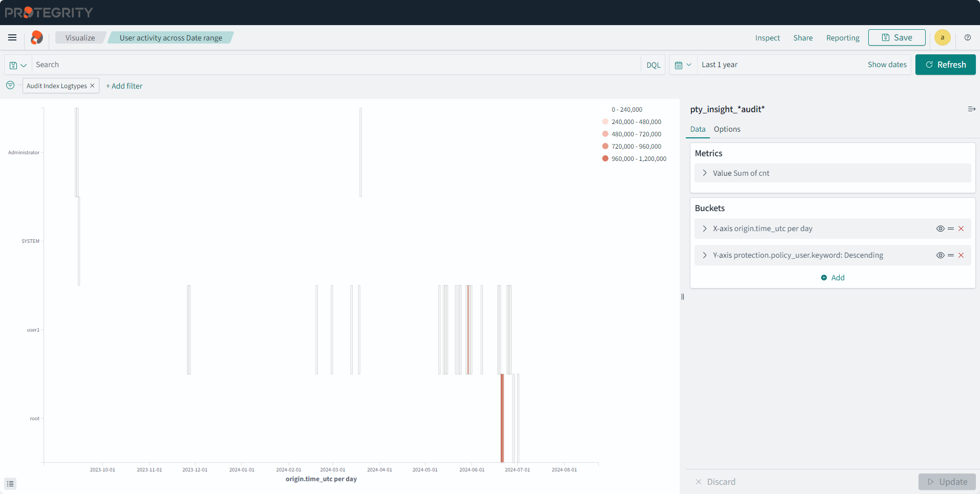The image size is (980, 494).
Task: Go to the Visualize breadcrumb
Action: click(80, 37)
